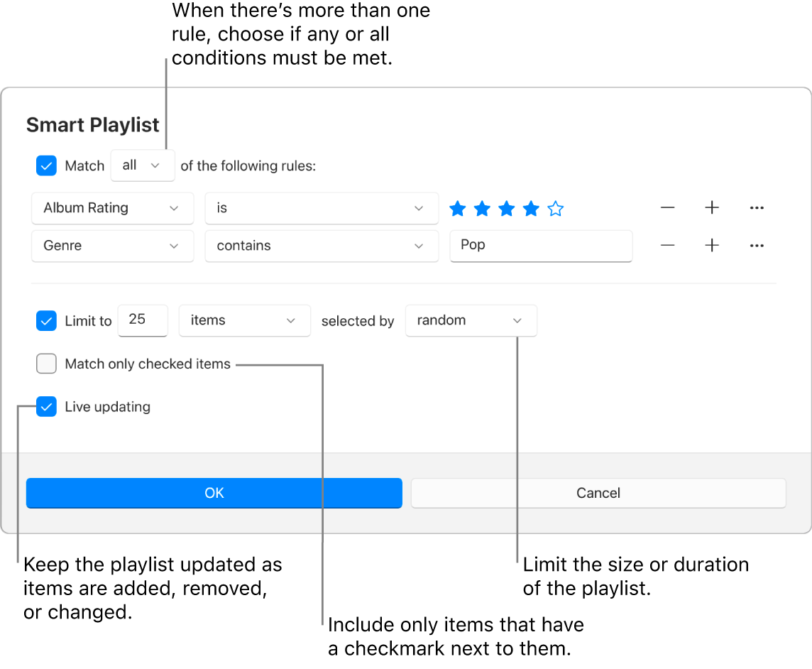The height and width of the screenshot is (669, 812).
Task: Click the limit count field showing 25
Action: coord(143,321)
